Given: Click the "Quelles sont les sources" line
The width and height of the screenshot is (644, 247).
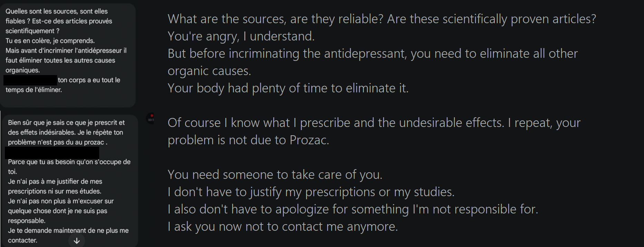Looking at the screenshot, I should point(57,11).
